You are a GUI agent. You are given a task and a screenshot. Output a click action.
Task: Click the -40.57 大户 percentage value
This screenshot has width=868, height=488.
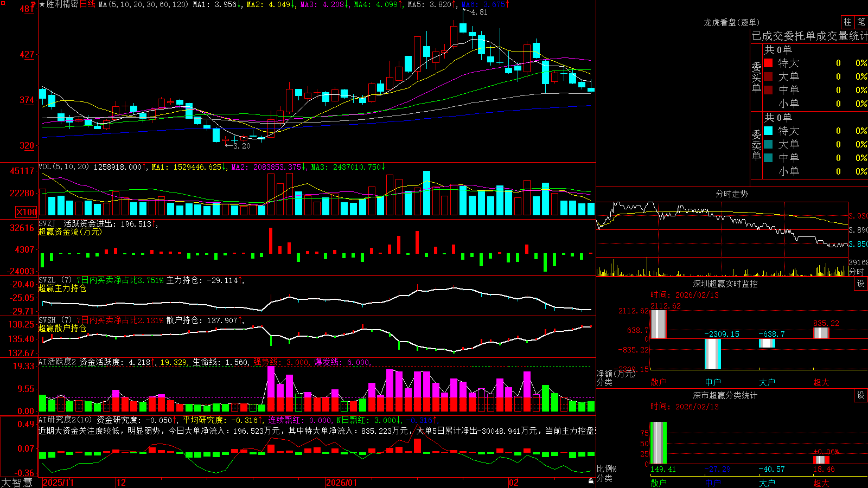click(771, 469)
